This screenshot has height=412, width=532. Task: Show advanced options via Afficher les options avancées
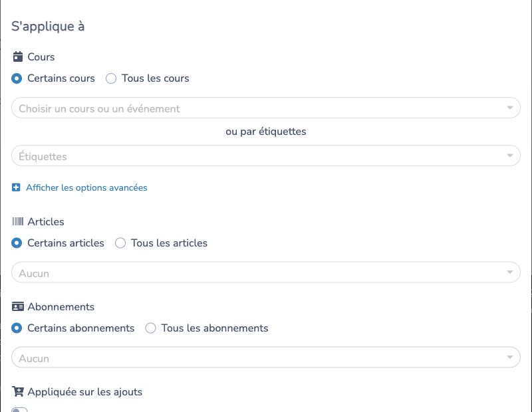(x=86, y=187)
